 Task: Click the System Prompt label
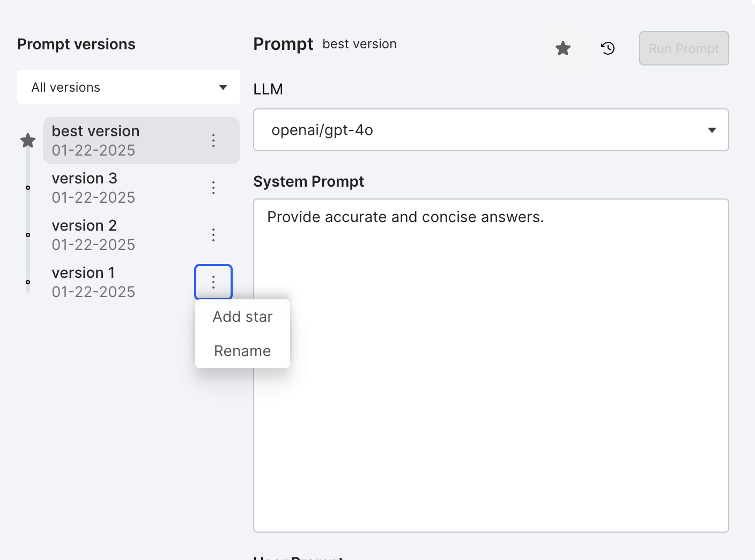pyautogui.click(x=308, y=181)
